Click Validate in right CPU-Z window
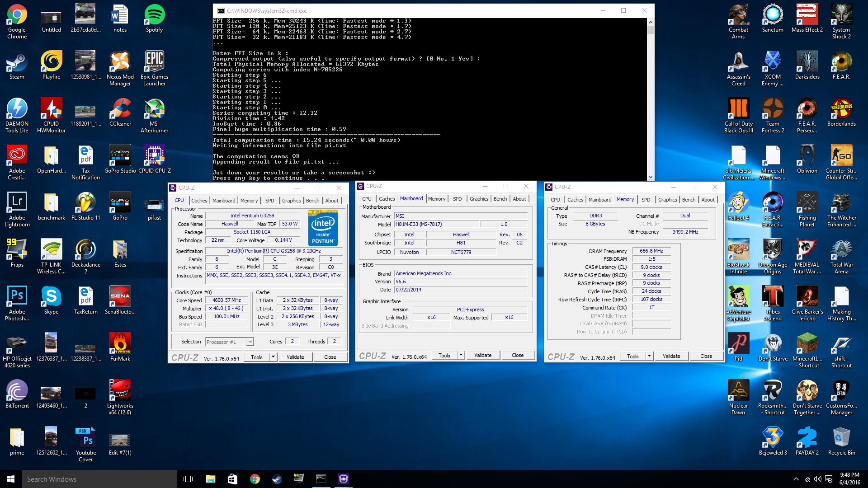The width and height of the screenshot is (868, 488). [x=671, y=356]
